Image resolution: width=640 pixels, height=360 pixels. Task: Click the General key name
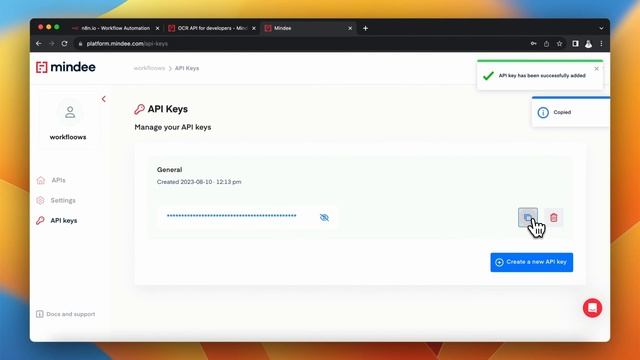pyautogui.click(x=169, y=169)
